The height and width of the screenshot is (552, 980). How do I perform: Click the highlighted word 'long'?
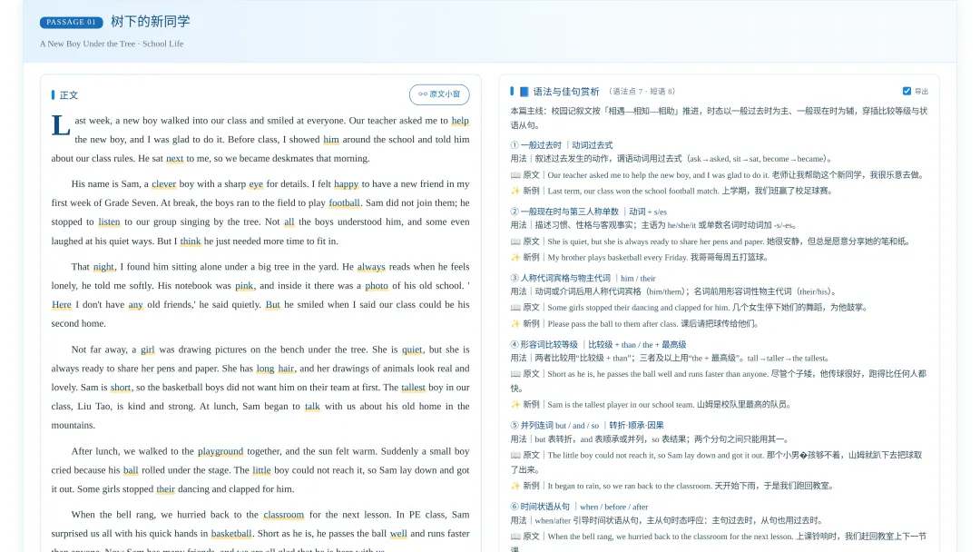[266, 369]
